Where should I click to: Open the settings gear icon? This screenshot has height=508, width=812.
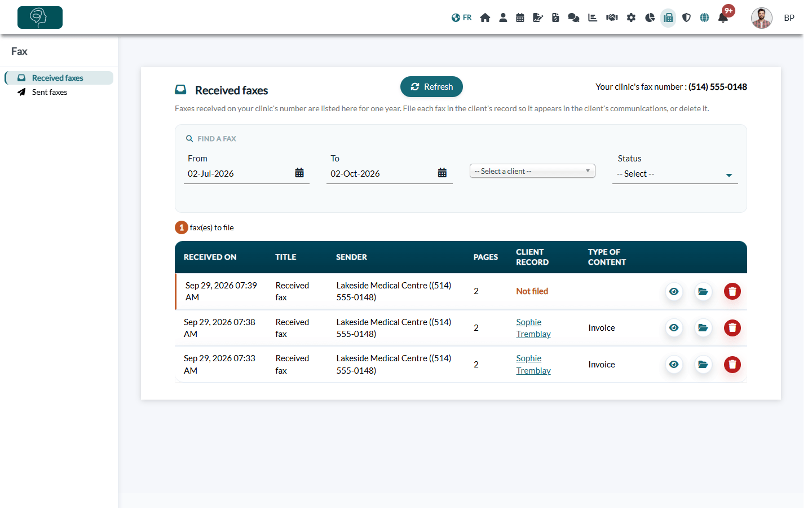(x=631, y=17)
